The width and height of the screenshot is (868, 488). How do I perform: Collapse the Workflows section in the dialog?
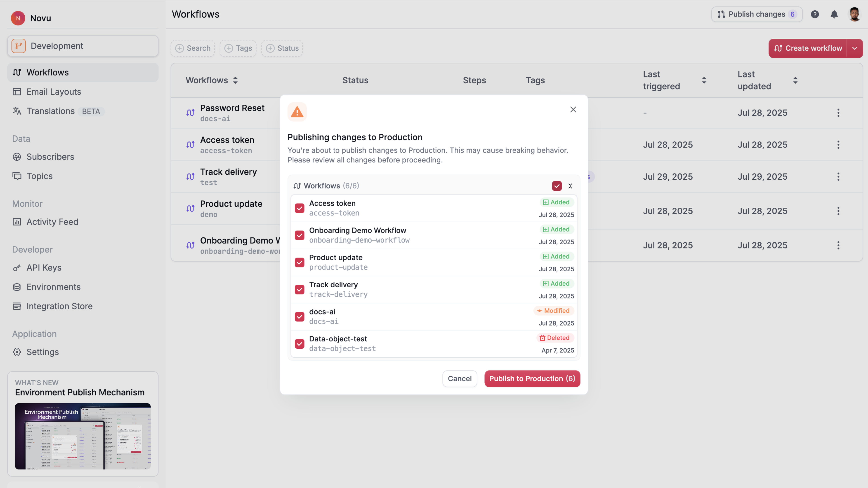571,185
